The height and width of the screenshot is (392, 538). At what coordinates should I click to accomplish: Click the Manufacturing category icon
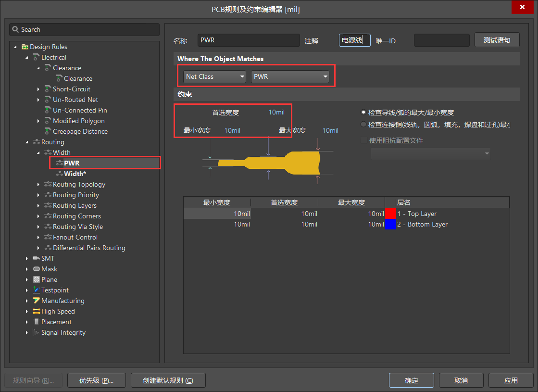click(37, 301)
